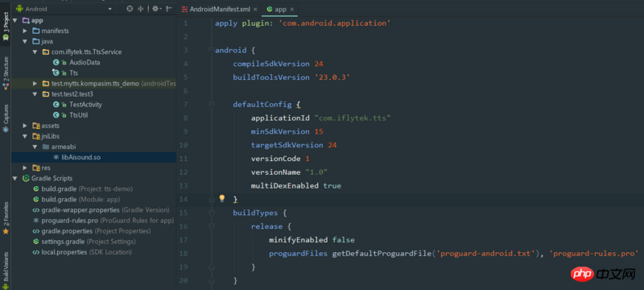Click the settings.gradle file icon
This screenshot has height=290, width=644.
(x=35, y=242)
